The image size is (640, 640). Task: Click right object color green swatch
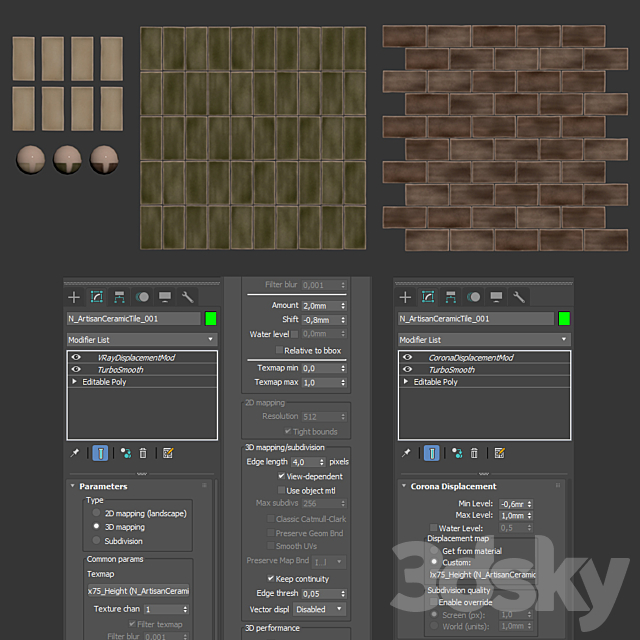click(564, 318)
